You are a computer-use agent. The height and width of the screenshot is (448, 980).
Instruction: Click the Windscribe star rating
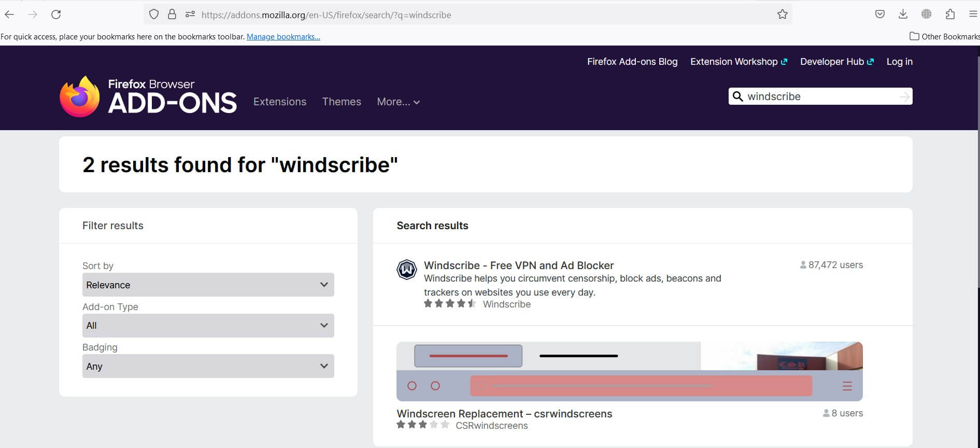[x=450, y=304]
